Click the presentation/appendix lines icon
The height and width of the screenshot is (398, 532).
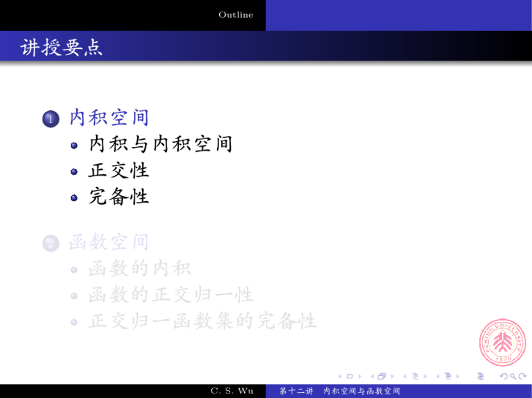pos(481,376)
